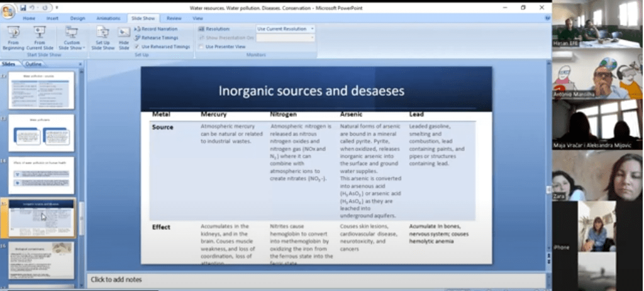Start show From Current Slide
Image resolution: width=644 pixels, height=291 pixels.
(x=40, y=37)
